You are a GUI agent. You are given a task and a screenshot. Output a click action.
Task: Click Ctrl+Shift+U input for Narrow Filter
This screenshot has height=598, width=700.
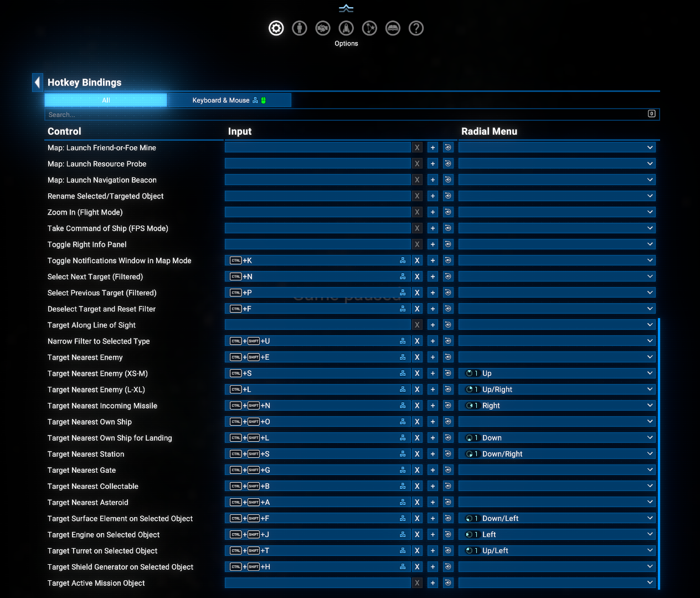click(318, 341)
